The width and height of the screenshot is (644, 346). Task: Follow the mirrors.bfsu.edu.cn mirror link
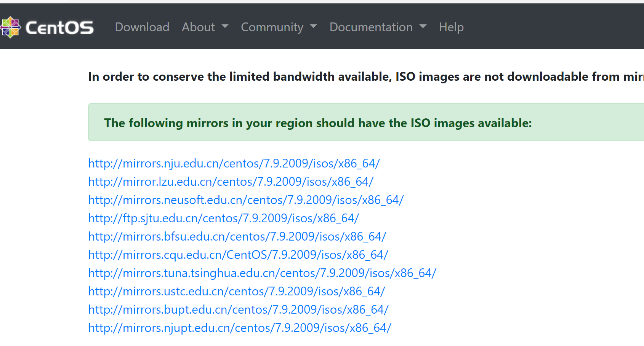[x=237, y=236]
